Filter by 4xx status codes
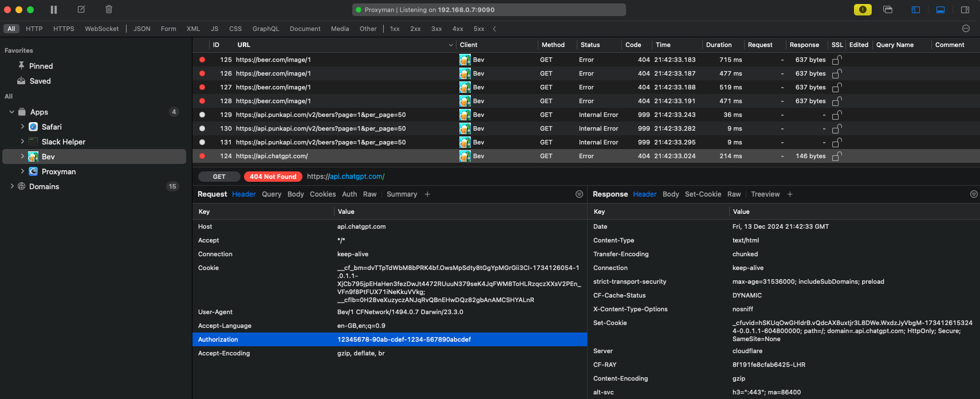 tap(458, 29)
